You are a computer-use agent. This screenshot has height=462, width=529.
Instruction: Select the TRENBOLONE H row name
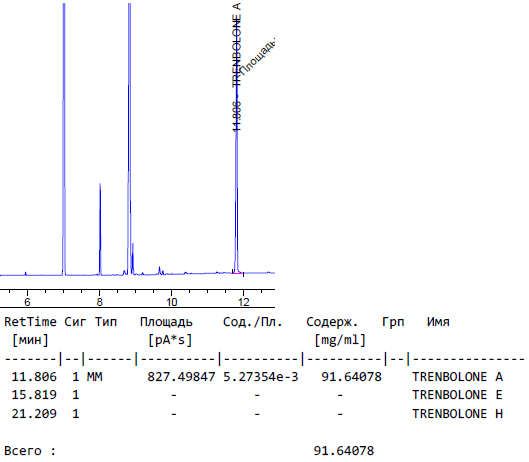(457, 413)
